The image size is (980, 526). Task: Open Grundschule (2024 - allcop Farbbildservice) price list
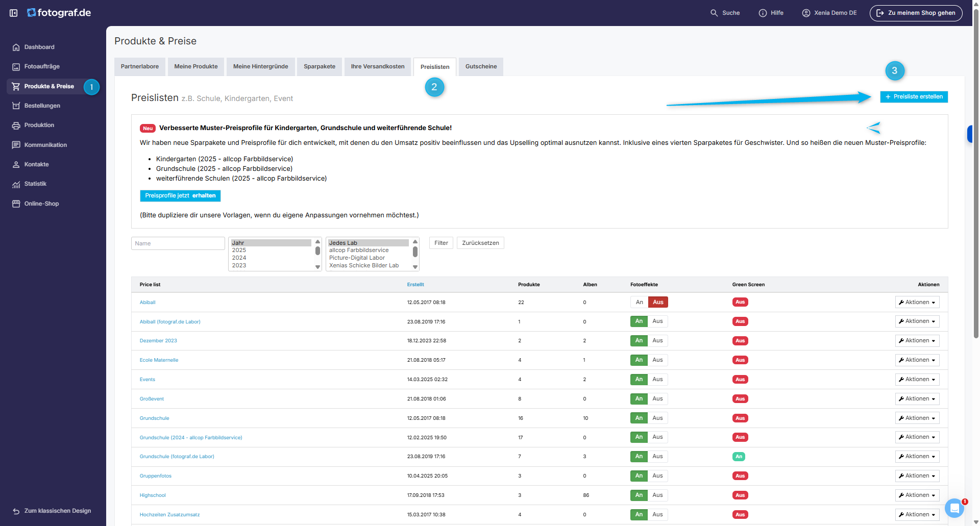pyautogui.click(x=191, y=438)
